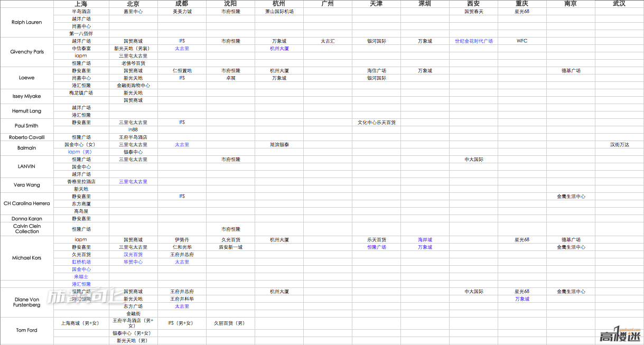
Task: Click the 卓展 cell under 沈阳
Action: click(x=230, y=78)
